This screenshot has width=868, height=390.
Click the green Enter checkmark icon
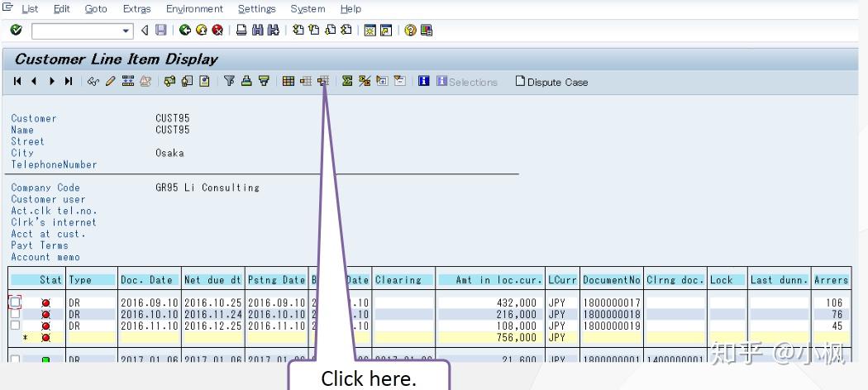(16, 30)
